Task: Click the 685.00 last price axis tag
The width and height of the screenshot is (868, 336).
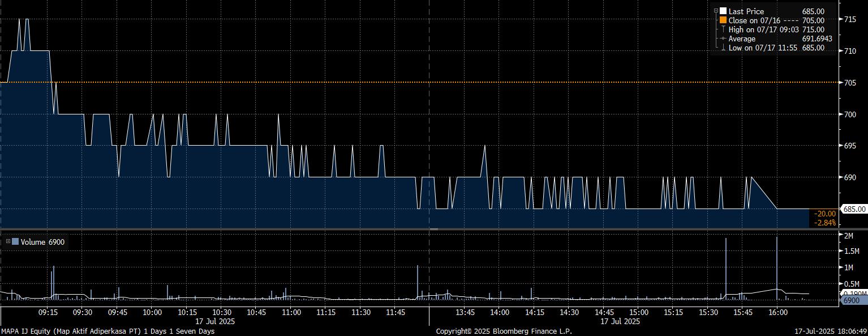Action: (x=854, y=209)
